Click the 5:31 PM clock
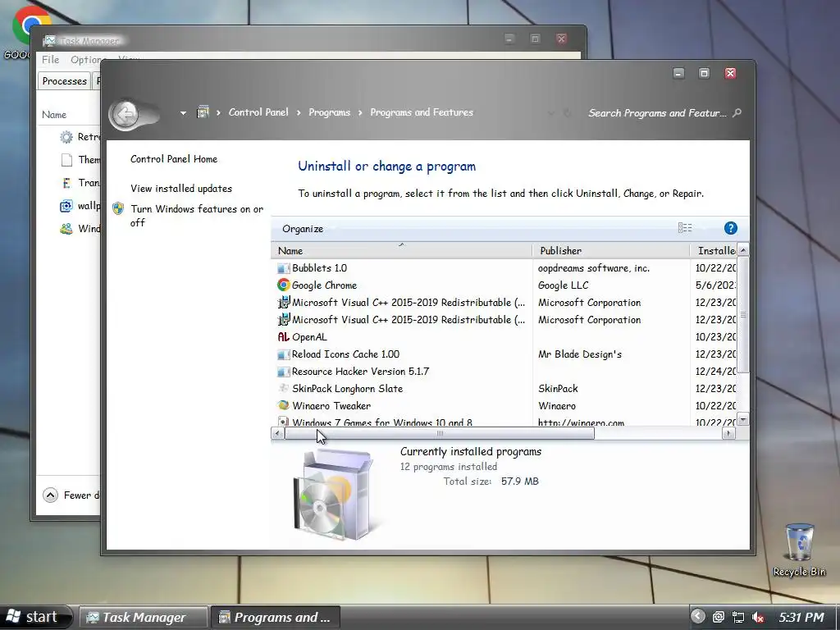Screen dimensions: 840x630 [801, 617]
